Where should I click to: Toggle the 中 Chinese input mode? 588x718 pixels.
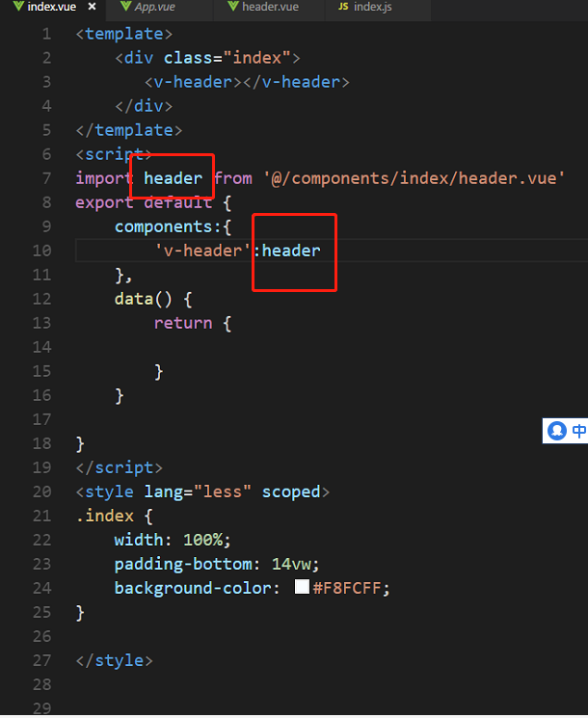(x=579, y=431)
